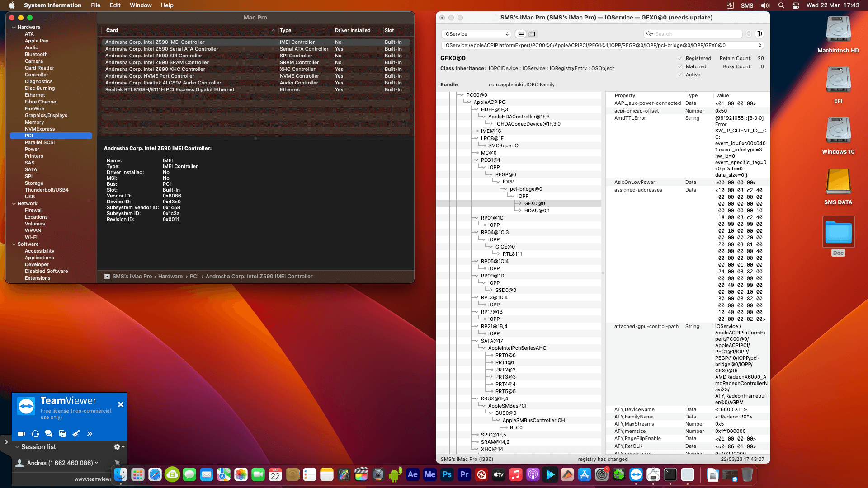Viewport: 868px width, 488px height.
Task: Select the TeamViewer whiteboard brush icon
Action: pyautogui.click(x=76, y=434)
